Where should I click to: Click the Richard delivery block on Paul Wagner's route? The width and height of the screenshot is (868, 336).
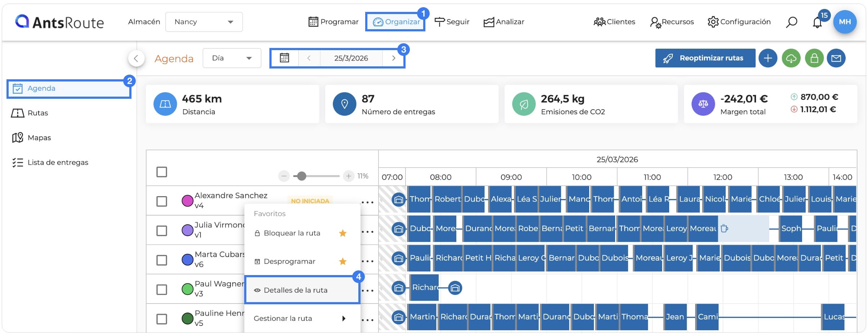(424, 288)
